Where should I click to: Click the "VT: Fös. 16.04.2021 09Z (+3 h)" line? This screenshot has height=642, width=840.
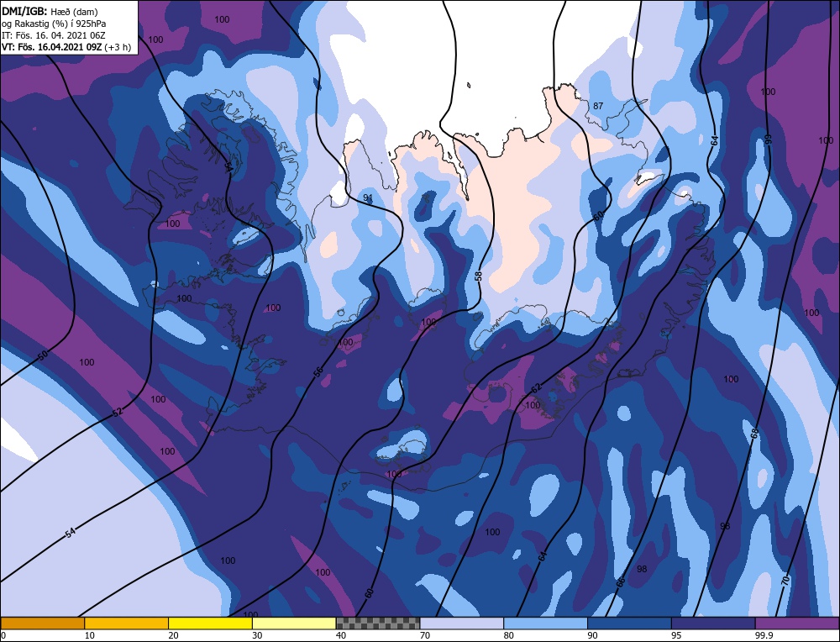click(x=66, y=47)
